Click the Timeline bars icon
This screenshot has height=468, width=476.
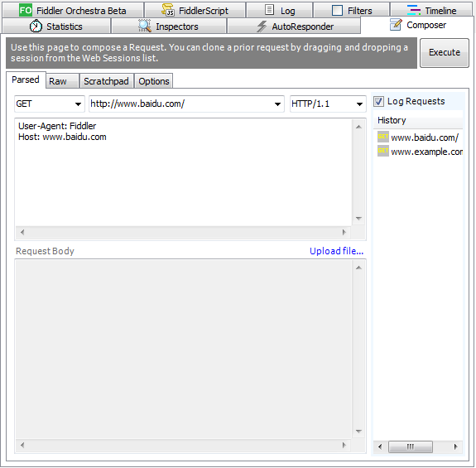pyautogui.click(x=414, y=10)
